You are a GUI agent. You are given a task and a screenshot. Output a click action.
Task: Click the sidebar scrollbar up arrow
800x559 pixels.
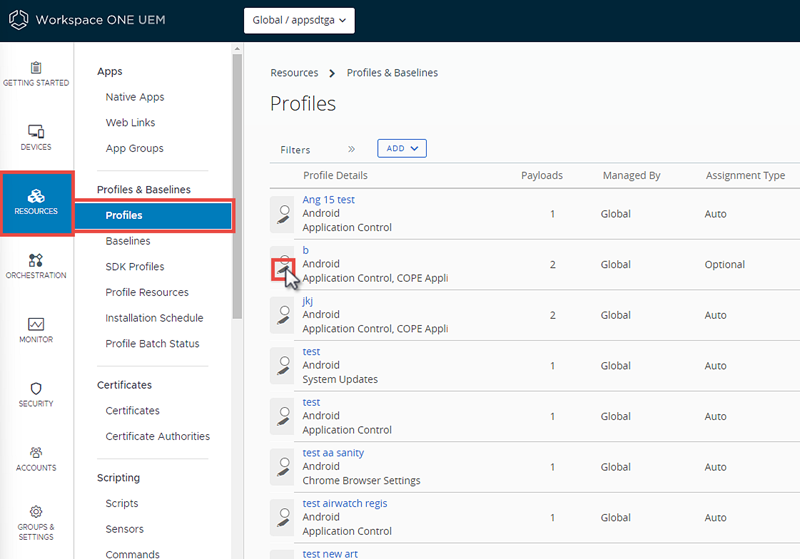click(x=237, y=49)
